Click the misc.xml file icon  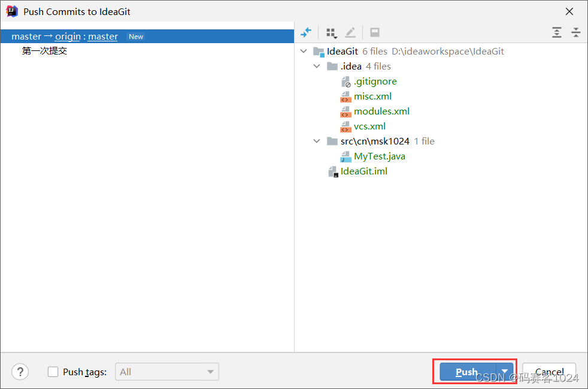click(345, 97)
